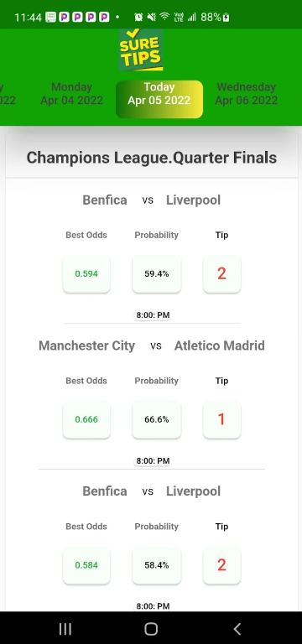Tap the Android home button
Image resolution: width=302 pixels, height=644 pixels.
click(151, 629)
